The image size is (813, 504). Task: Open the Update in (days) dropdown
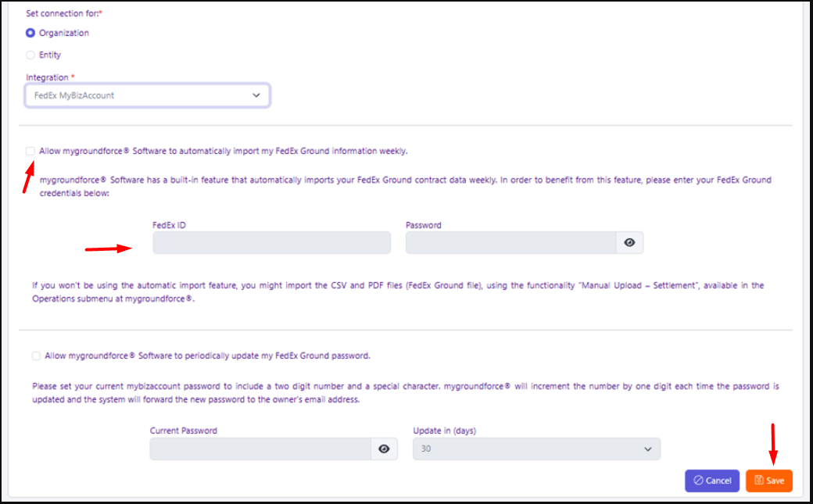[x=536, y=449]
